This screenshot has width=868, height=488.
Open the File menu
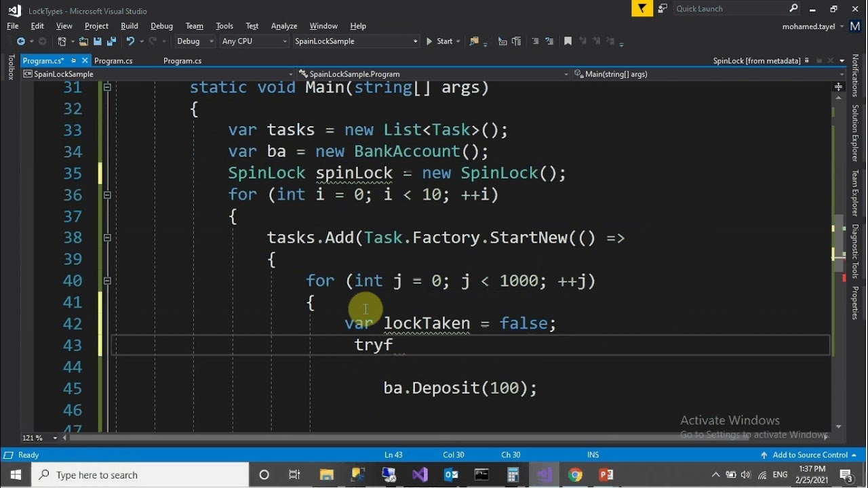(13, 26)
